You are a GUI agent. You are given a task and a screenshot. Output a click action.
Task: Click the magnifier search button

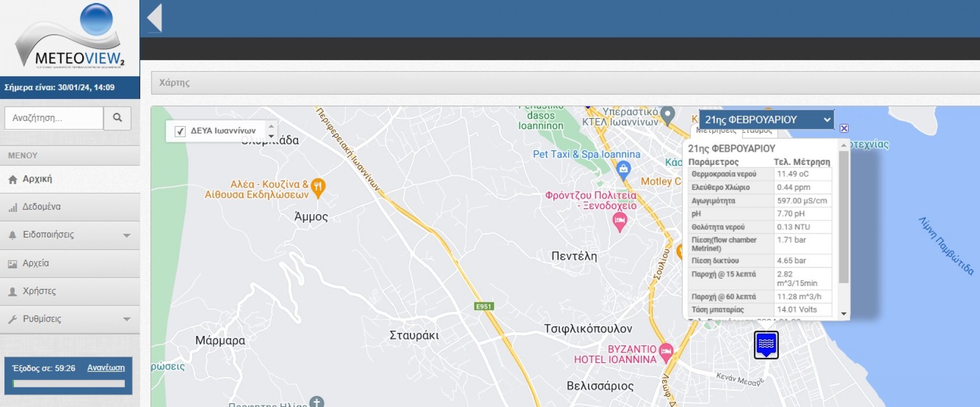(x=117, y=118)
